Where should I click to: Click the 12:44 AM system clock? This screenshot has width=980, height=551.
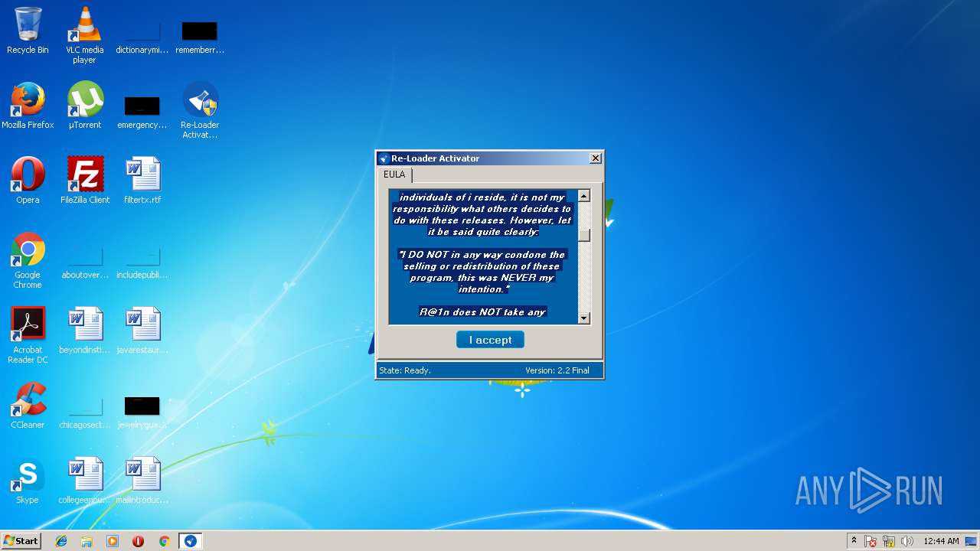[x=941, y=541]
